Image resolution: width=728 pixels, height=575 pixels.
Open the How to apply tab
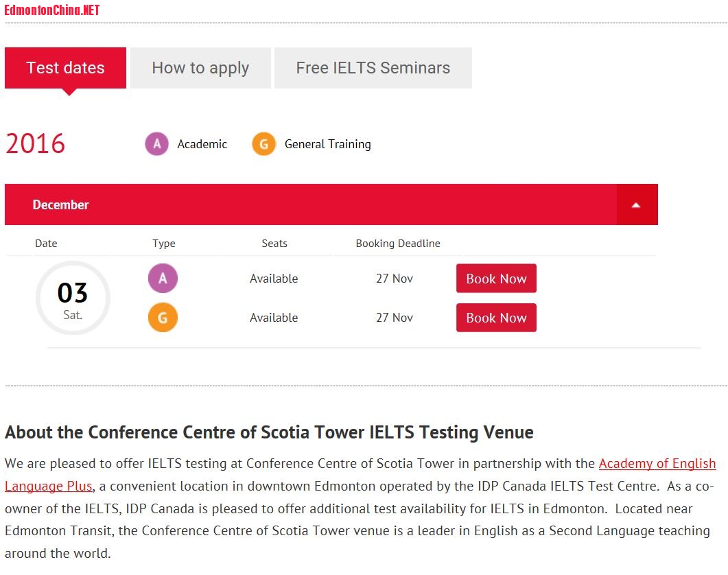(x=200, y=68)
